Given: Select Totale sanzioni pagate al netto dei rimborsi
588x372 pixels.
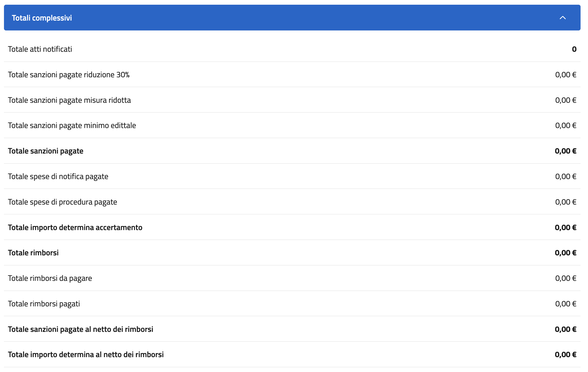Looking at the screenshot, I should tap(81, 329).
